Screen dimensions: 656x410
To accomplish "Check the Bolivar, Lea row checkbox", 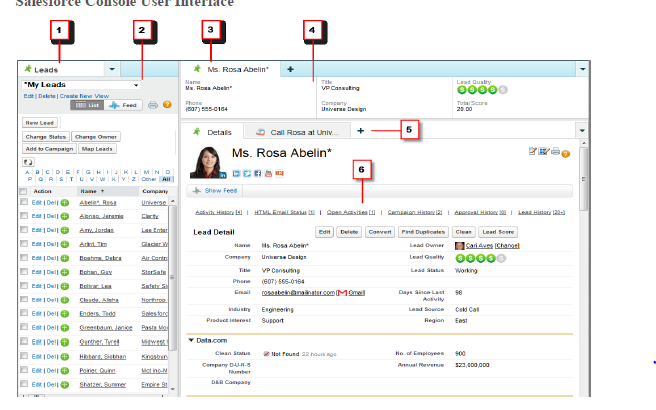I will pyautogui.click(x=24, y=286).
